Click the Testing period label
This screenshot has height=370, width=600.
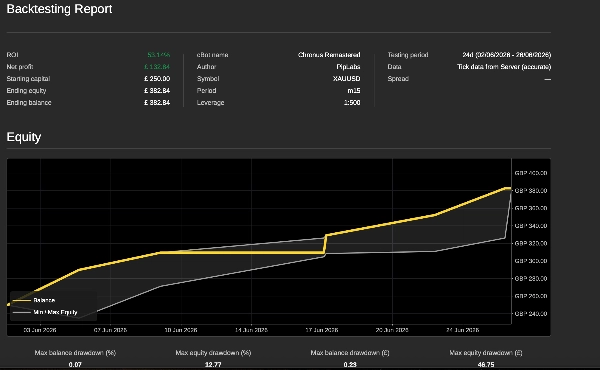(x=408, y=55)
